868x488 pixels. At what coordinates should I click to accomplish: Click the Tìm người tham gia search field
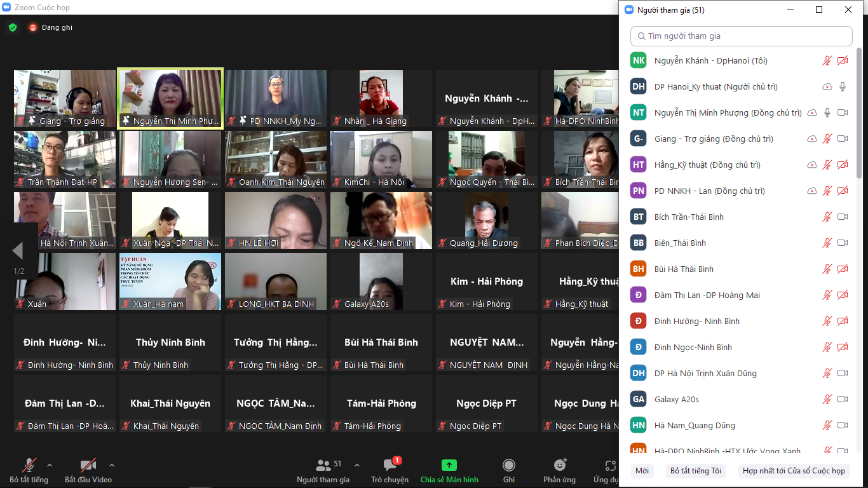(x=741, y=36)
